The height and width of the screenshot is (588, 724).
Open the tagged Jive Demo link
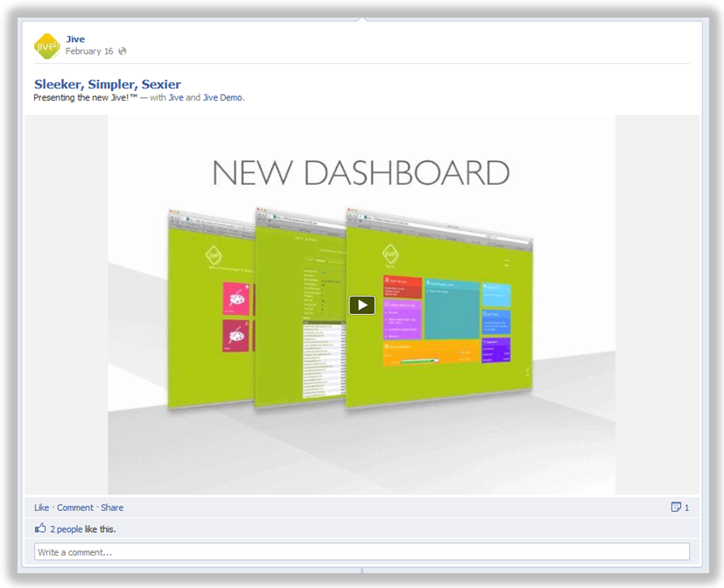222,98
